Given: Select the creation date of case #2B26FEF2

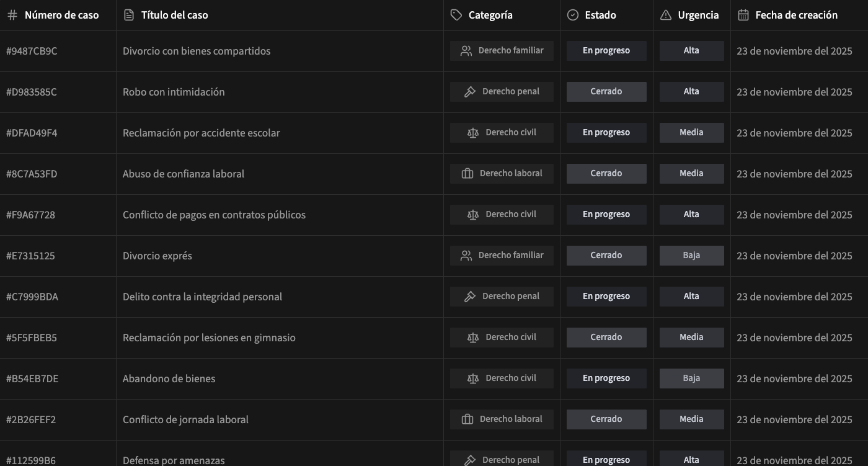Looking at the screenshot, I should pos(794,419).
